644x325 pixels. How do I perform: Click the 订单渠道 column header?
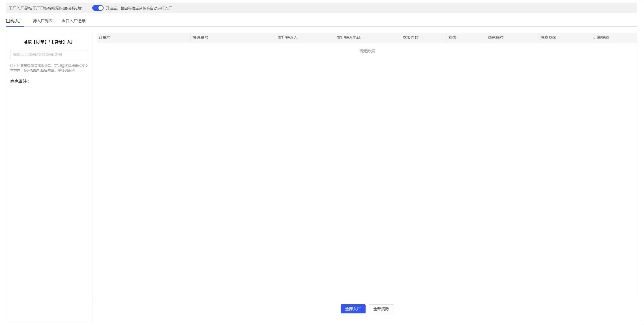[x=601, y=37]
